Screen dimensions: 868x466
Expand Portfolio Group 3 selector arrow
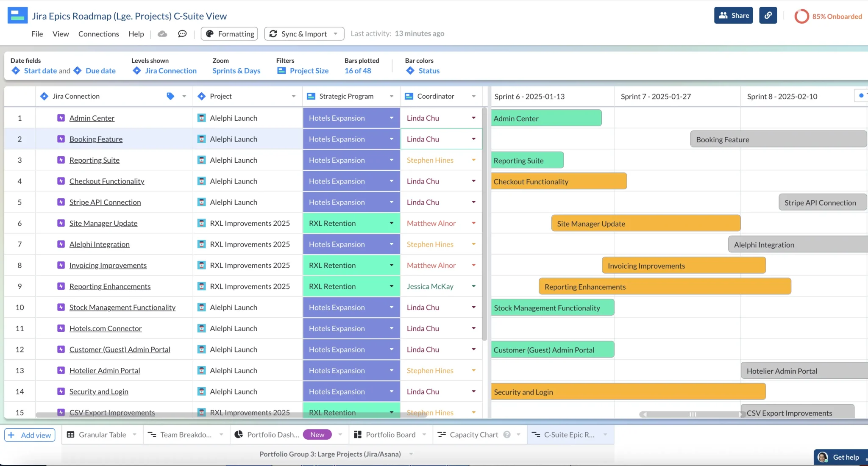point(411,454)
